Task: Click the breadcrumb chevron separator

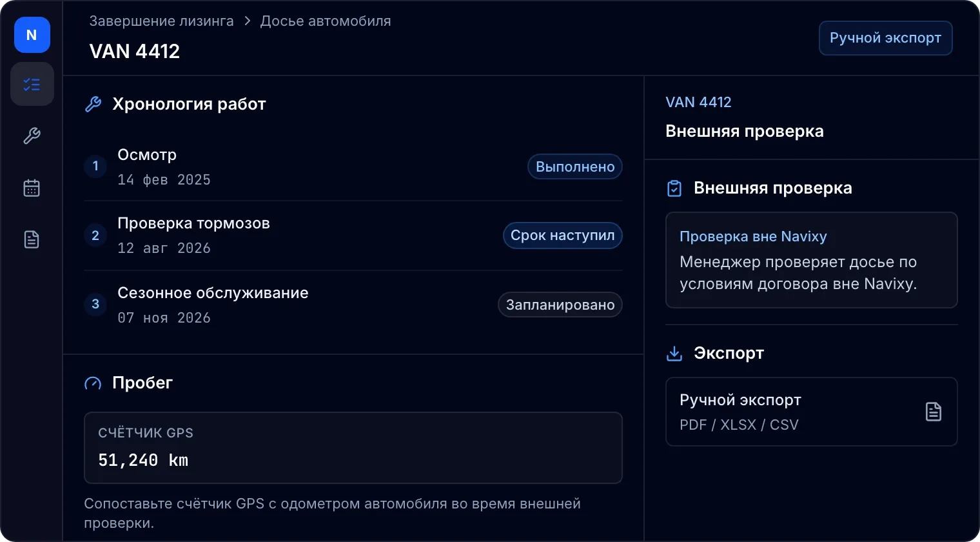Action: (247, 21)
